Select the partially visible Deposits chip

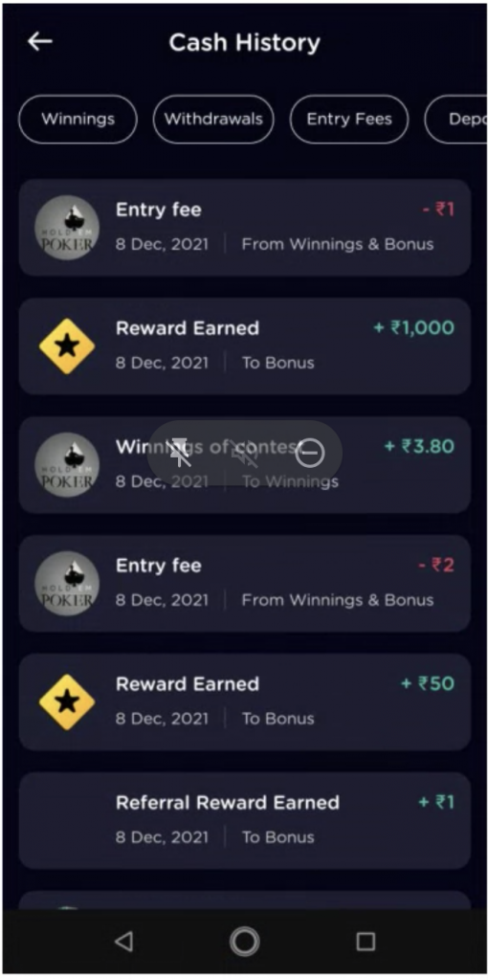[x=456, y=120]
